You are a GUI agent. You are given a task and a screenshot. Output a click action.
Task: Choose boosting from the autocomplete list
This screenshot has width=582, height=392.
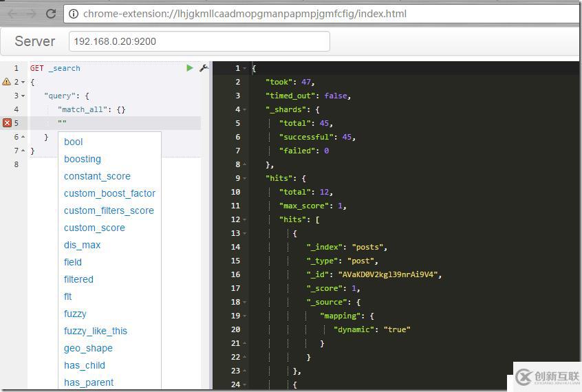(83, 159)
